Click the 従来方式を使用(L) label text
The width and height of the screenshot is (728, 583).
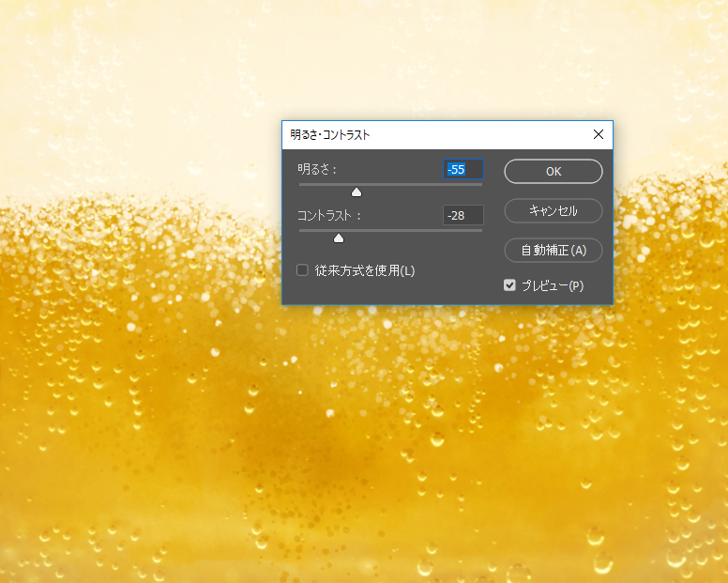365,270
